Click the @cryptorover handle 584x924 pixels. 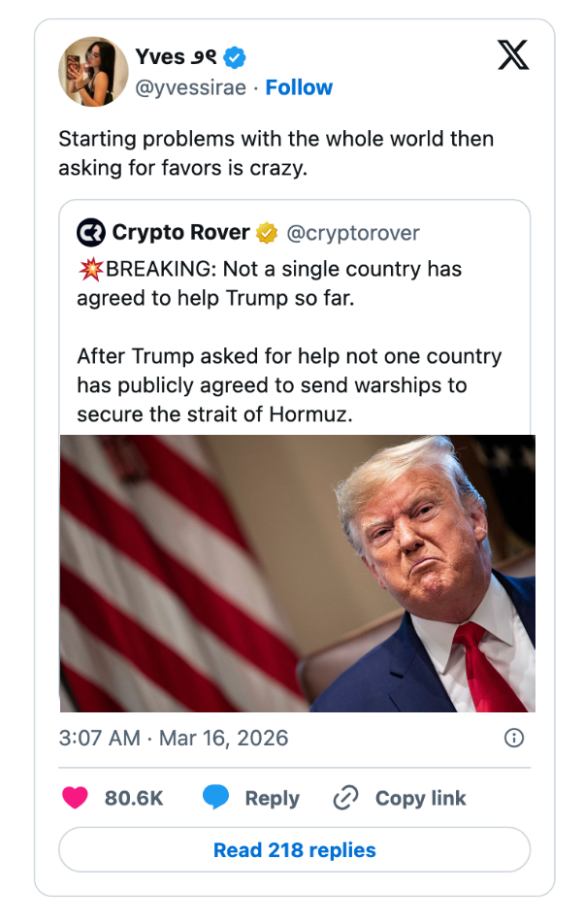click(352, 233)
